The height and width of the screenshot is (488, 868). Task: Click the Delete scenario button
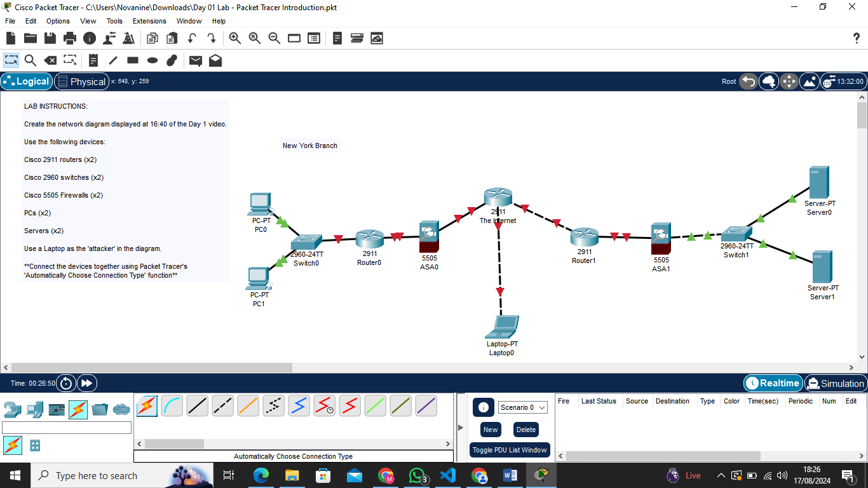point(526,430)
